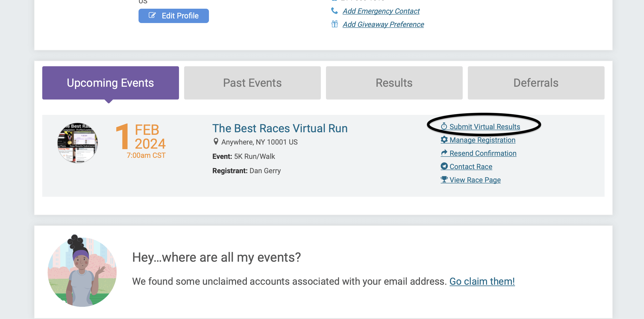644x319 pixels.
Task: Click the paper plane icon next to Contact Race
Action: (444, 166)
